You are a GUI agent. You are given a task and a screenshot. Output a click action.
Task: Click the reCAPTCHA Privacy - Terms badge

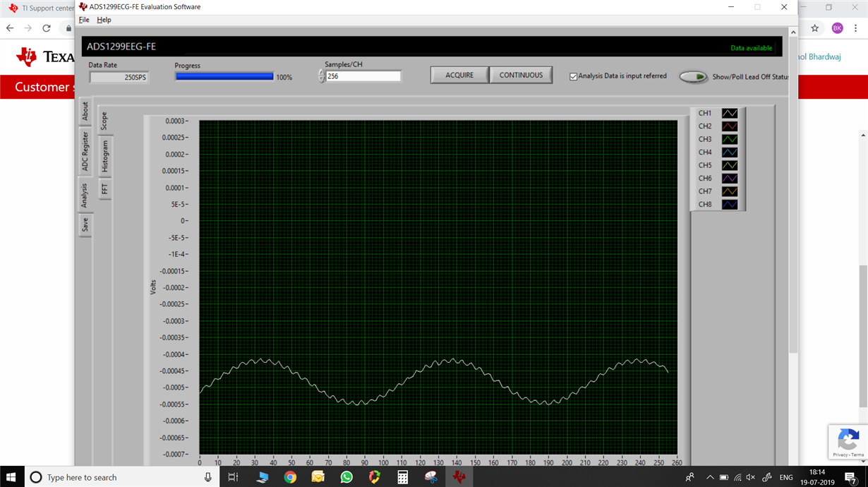(x=848, y=443)
